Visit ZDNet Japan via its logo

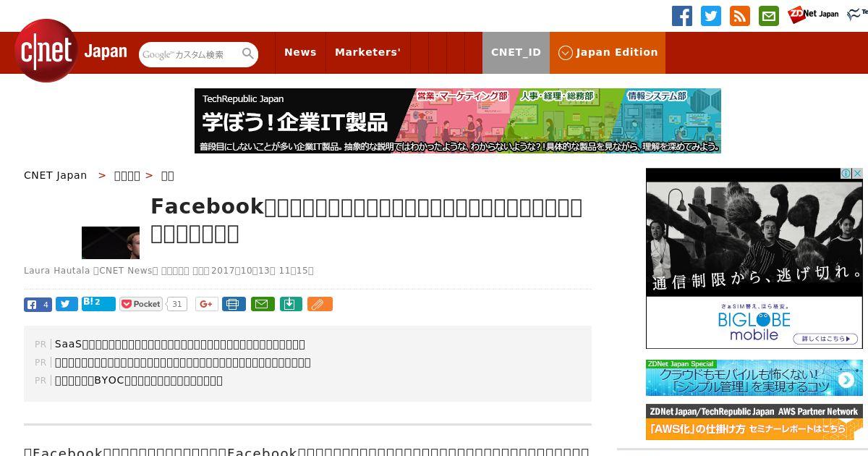tap(813, 14)
